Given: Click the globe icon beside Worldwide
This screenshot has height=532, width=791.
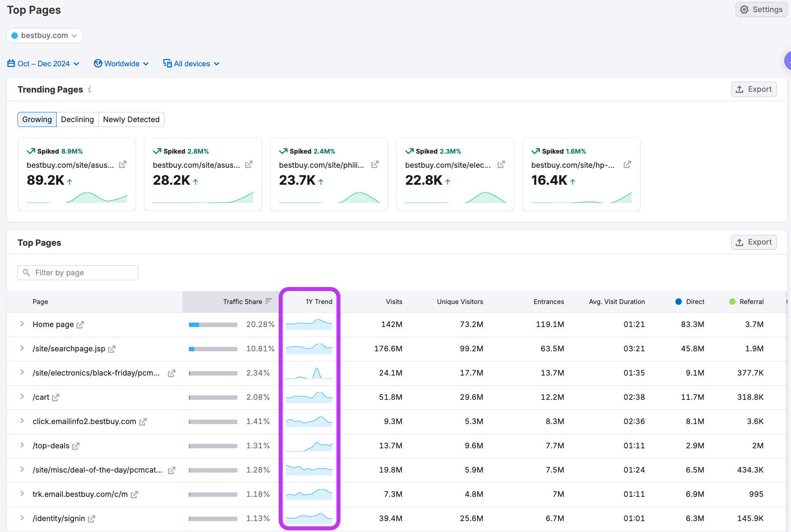Looking at the screenshot, I should (x=98, y=63).
